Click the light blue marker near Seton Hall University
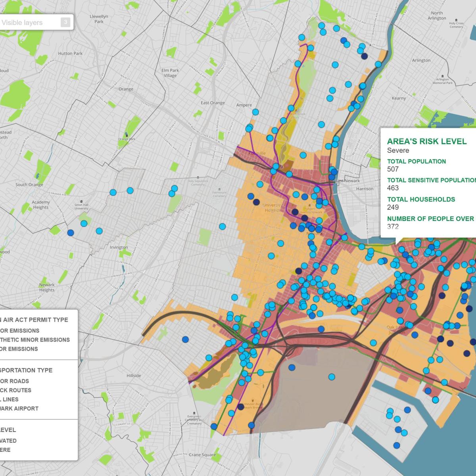476x476 pixels. [84, 224]
